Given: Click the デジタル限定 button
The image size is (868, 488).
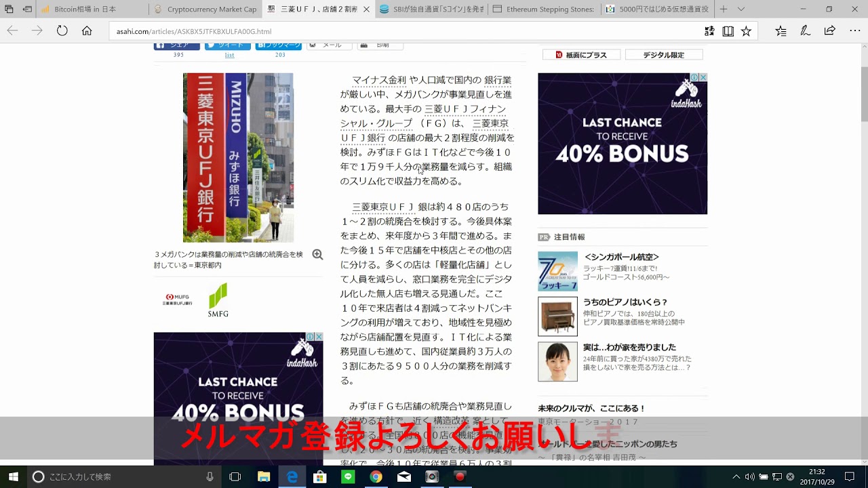Looking at the screenshot, I should (663, 55).
